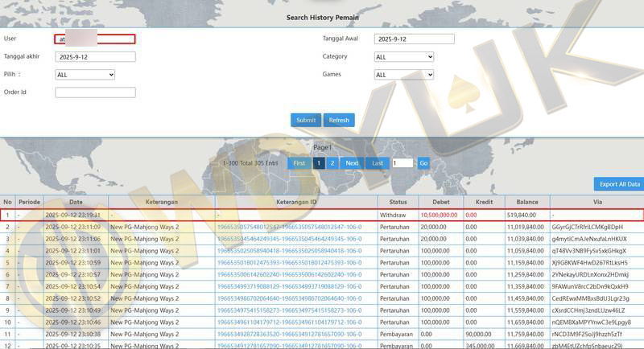This screenshot has height=349, width=644.
Task: Click the Kredit column header
Action: click(484, 202)
